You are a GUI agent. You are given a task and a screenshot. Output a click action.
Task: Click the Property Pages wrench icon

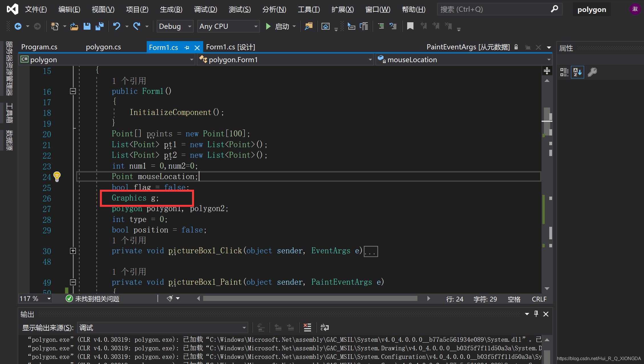click(x=592, y=72)
